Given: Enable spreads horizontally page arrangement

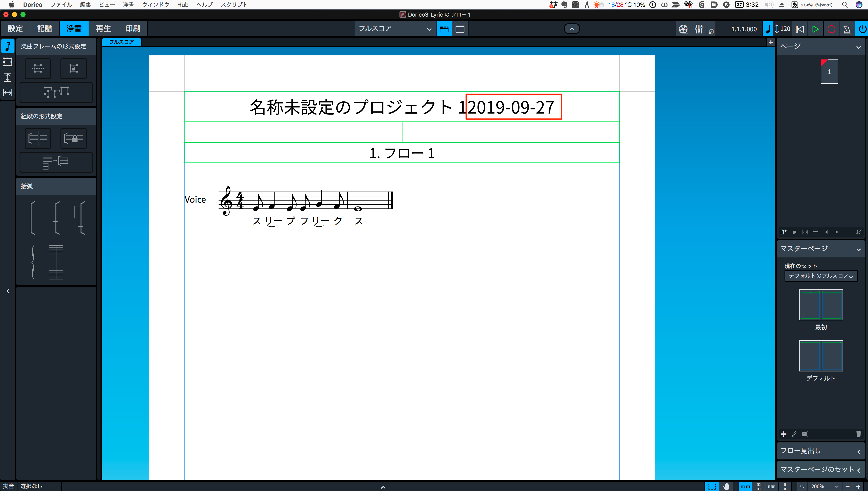Looking at the screenshot, I should [745, 486].
